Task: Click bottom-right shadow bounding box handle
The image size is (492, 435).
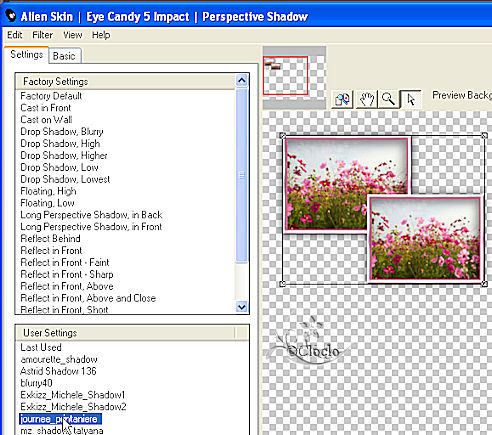Action: point(484,284)
